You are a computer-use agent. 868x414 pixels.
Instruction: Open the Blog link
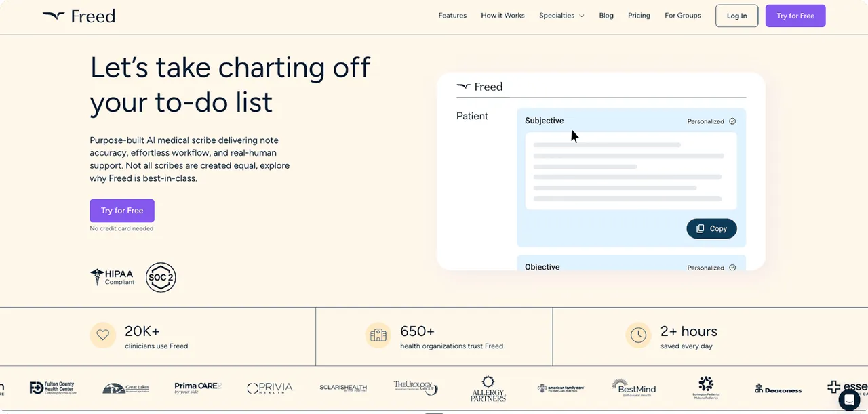click(606, 16)
